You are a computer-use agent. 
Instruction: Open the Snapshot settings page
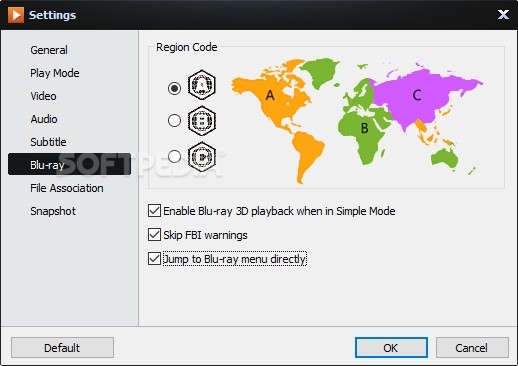click(x=53, y=211)
